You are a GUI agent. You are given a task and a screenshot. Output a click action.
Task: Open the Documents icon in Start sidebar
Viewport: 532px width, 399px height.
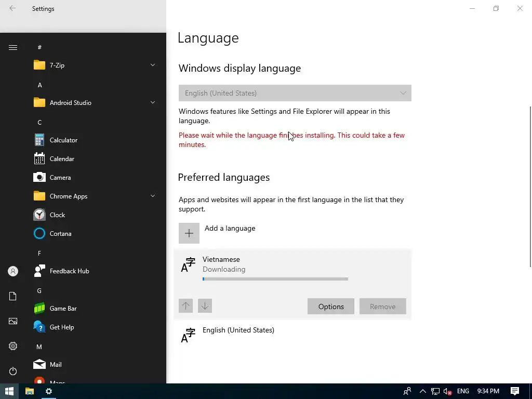click(x=13, y=296)
